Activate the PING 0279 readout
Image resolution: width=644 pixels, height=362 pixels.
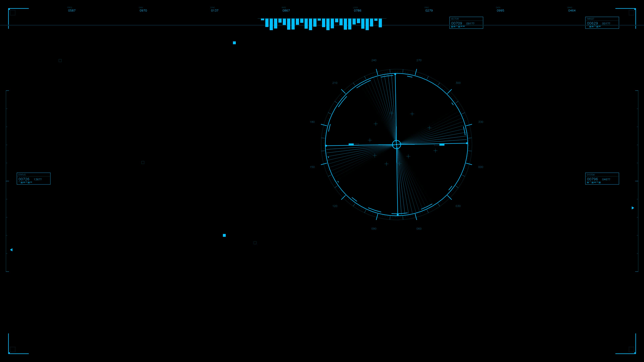coord(429,11)
